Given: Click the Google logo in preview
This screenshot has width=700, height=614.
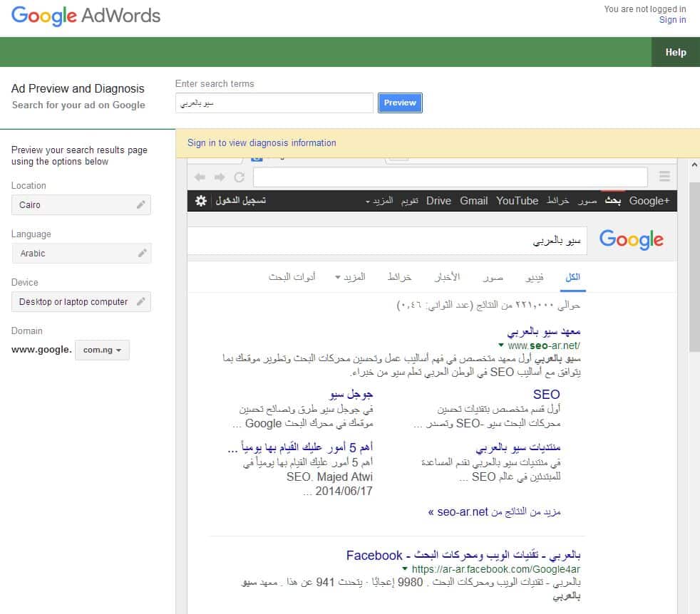Looking at the screenshot, I should (x=632, y=239).
